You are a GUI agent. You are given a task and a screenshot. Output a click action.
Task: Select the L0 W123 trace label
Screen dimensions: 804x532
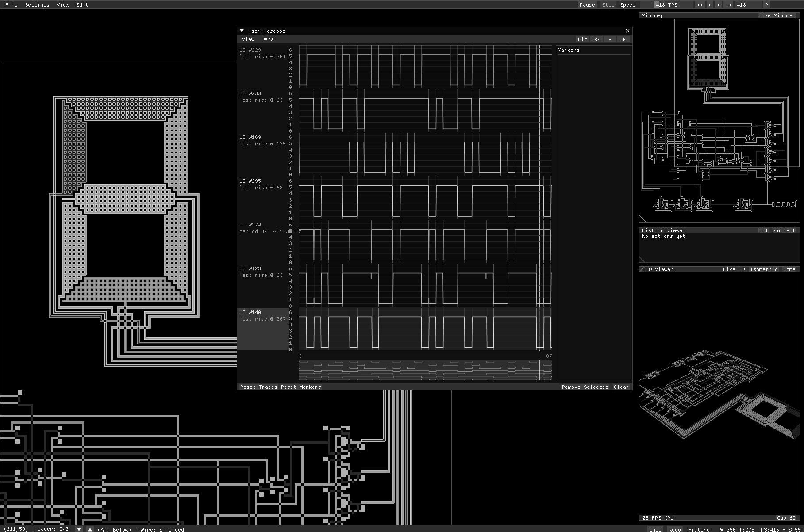pyautogui.click(x=250, y=268)
